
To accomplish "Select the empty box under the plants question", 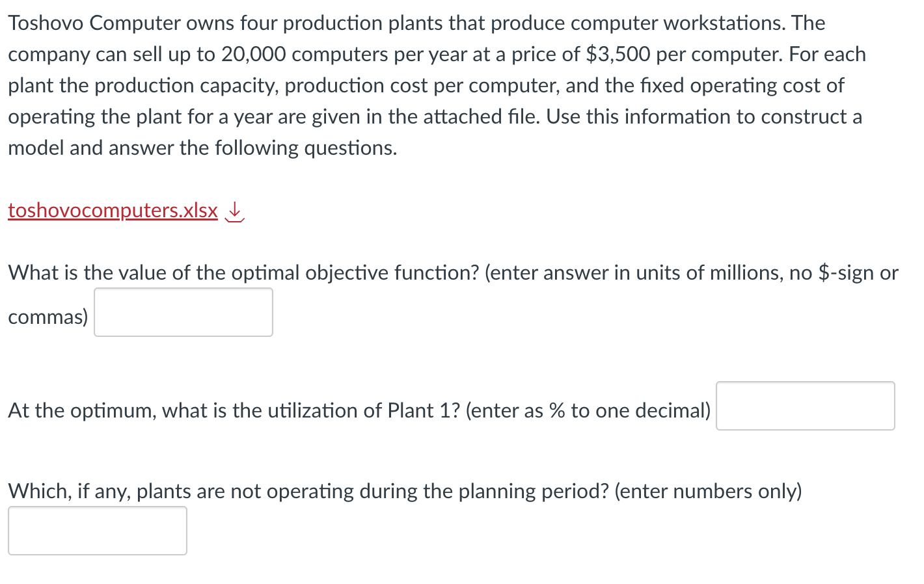I will [x=98, y=531].
